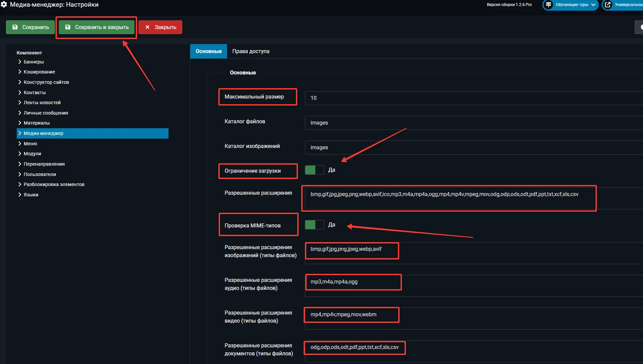Expand the Пользователи tree item
This screenshot has width=643, height=364.
click(39, 174)
